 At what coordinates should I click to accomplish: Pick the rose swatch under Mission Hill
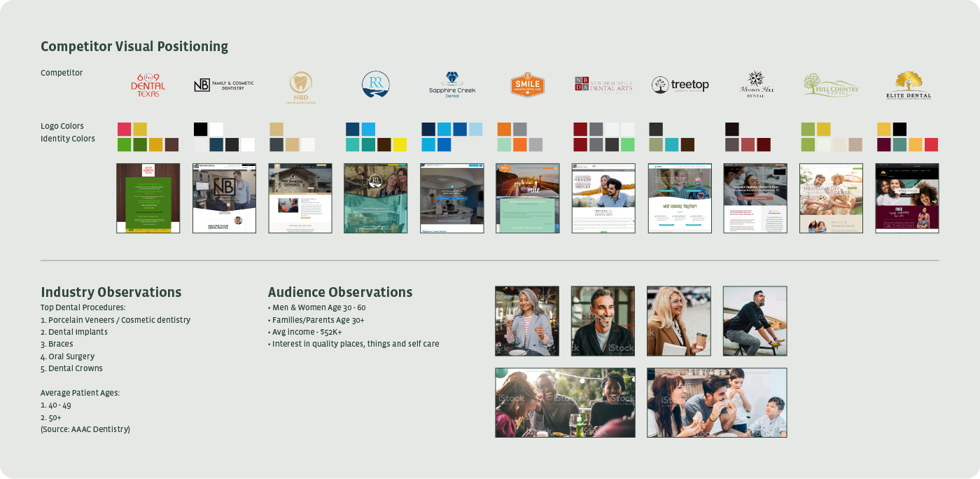tap(748, 145)
